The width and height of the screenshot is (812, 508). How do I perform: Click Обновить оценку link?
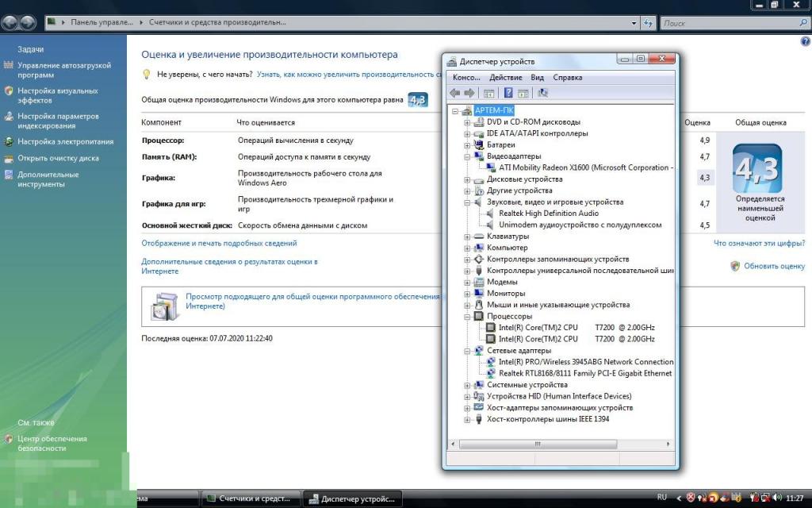point(774,266)
